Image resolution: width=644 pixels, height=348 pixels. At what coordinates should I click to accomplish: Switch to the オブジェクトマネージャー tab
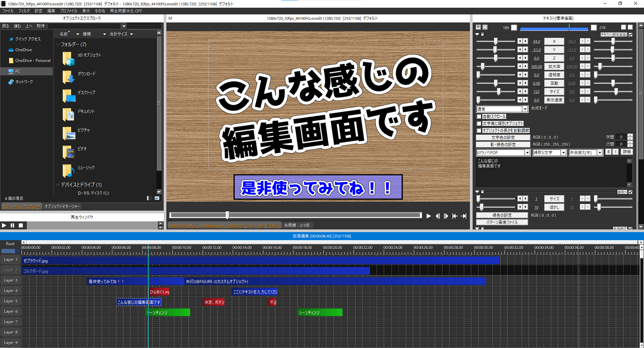point(62,207)
